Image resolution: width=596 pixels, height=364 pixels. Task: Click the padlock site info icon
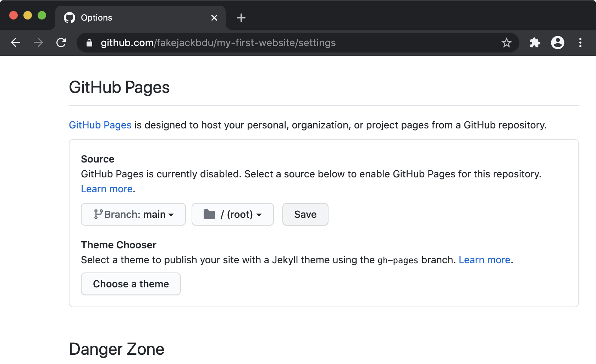(x=89, y=43)
